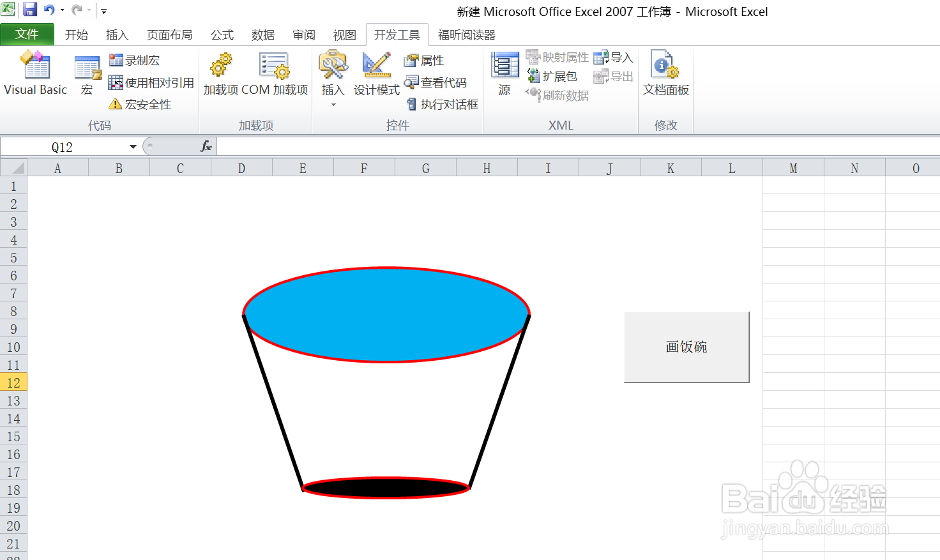
Task: Open 宏安全性 (Macro Security) settings
Action: [x=142, y=104]
